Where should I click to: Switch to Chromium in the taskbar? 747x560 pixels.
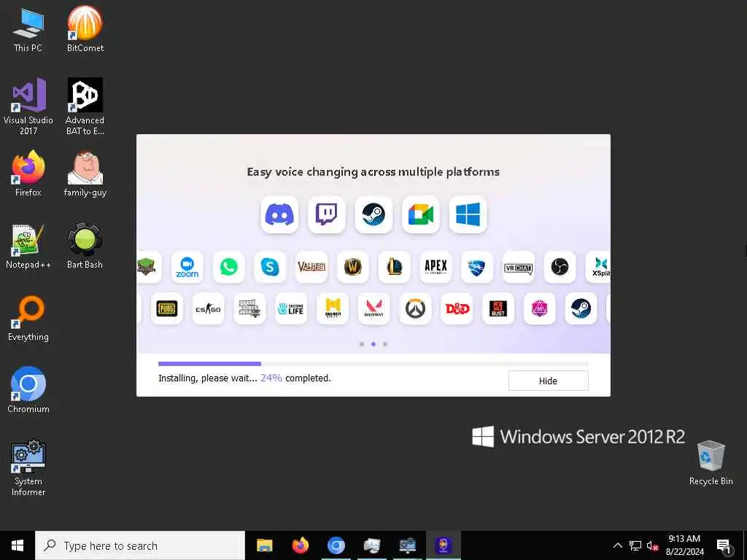pyautogui.click(x=336, y=545)
